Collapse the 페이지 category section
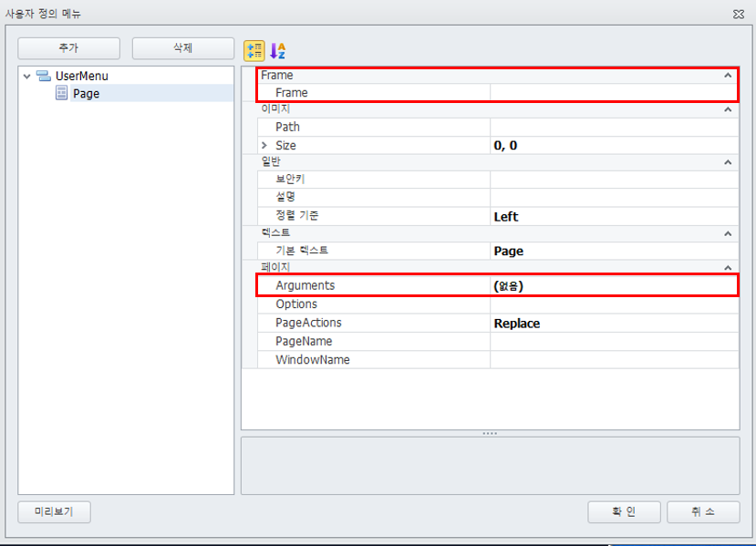The image size is (756, 546). (728, 267)
